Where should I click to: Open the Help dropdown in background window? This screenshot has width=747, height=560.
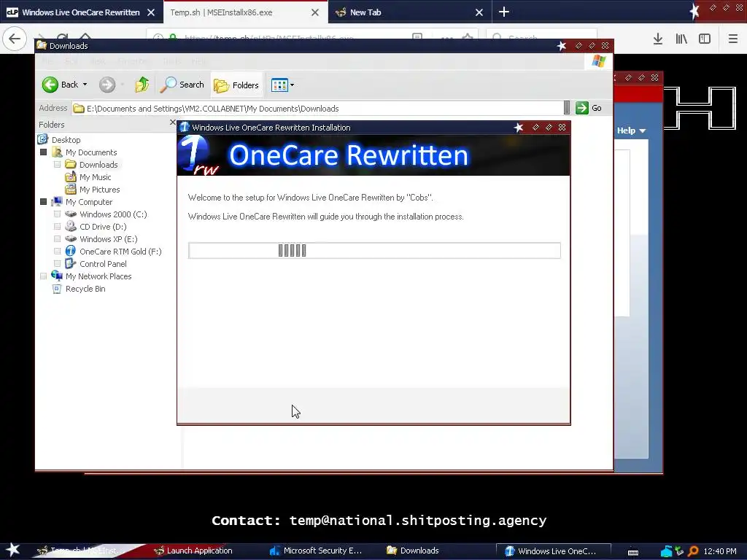[x=631, y=131]
